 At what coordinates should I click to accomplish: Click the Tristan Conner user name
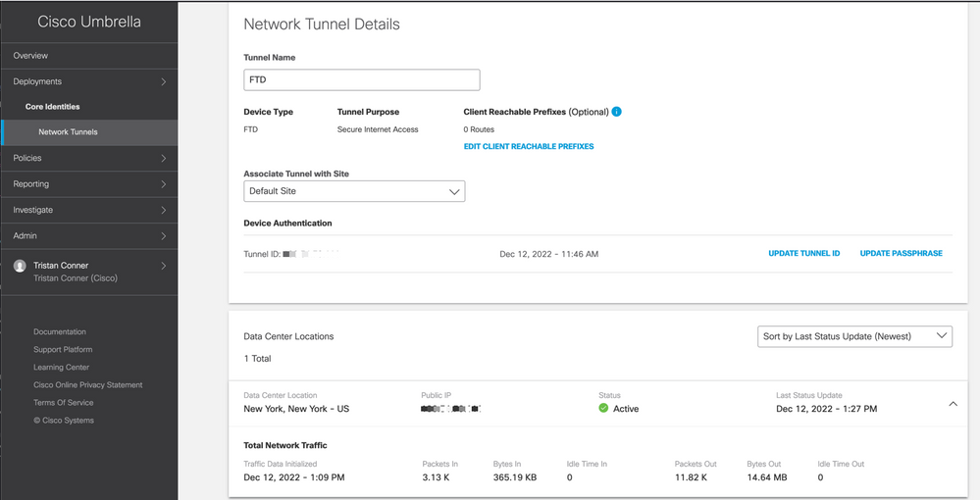(61, 266)
